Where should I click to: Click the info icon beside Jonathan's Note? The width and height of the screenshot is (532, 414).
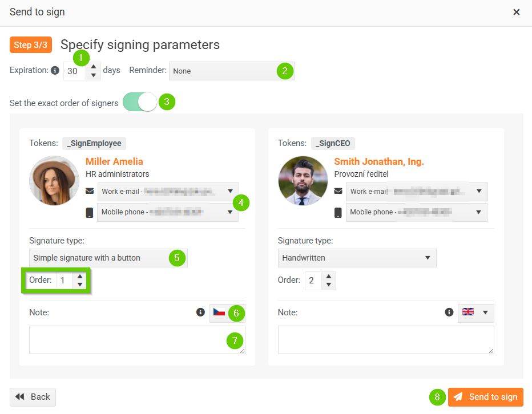point(449,312)
